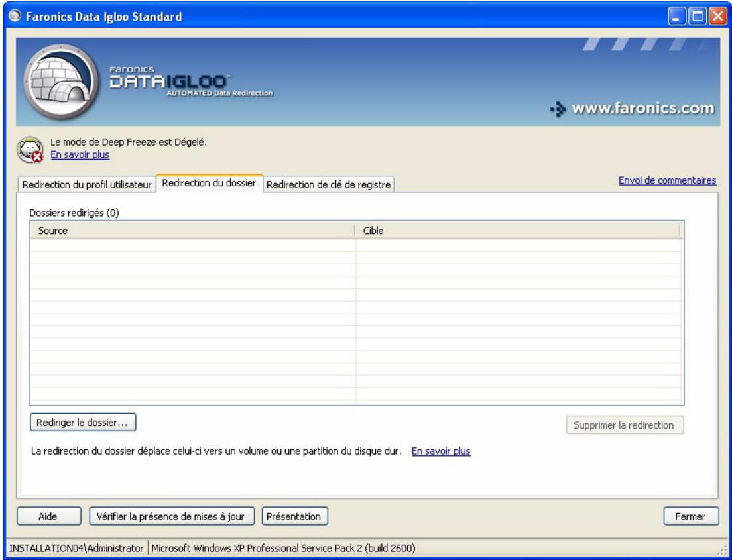Sort by the Source column header
Viewport: 732px width, 560px height.
tap(193, 231)
